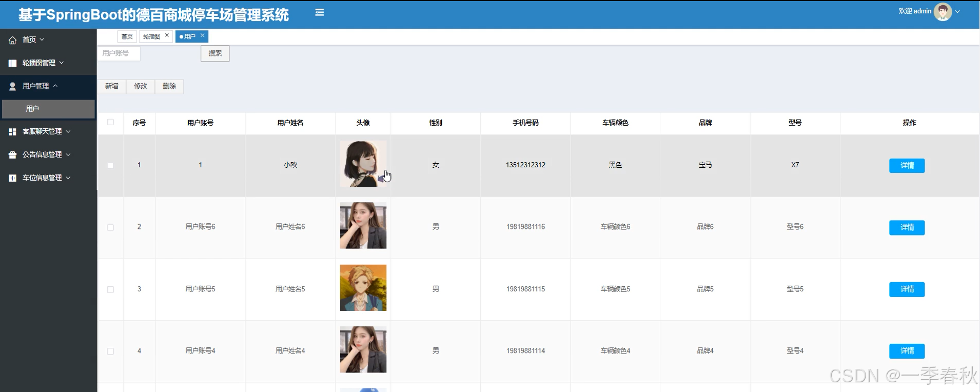Click the announcement management icon

click(x=12, y=155)
